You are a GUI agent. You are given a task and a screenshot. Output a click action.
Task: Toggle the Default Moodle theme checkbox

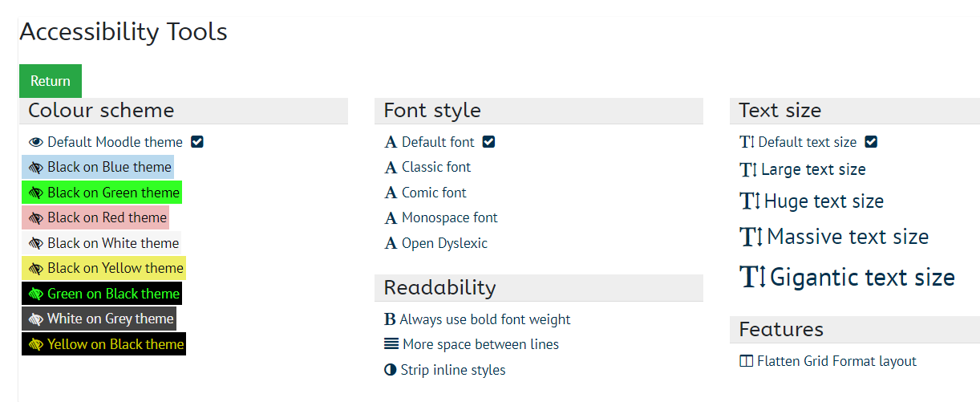click(197, 142)
